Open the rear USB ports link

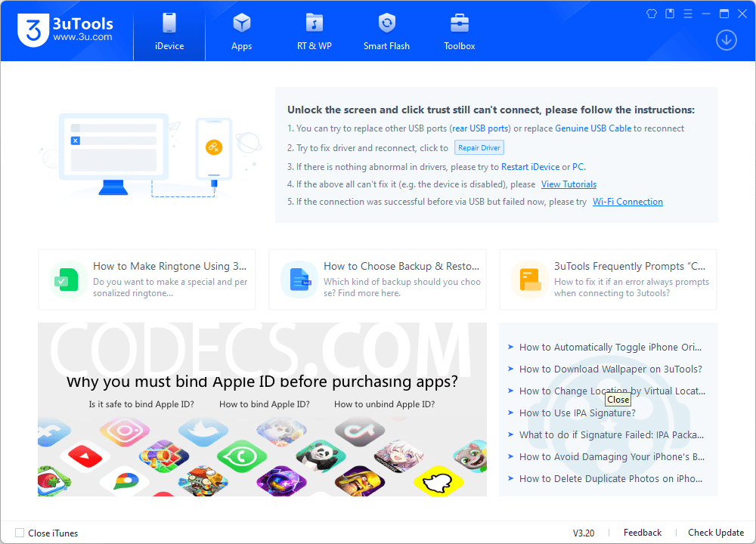(480, 128)
